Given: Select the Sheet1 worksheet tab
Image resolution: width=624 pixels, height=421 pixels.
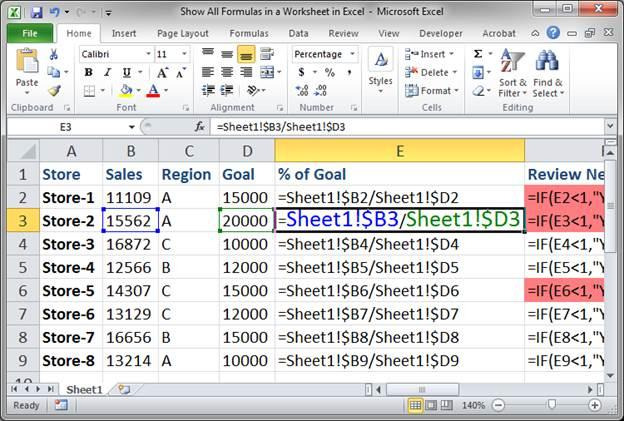Looking at the screenshot, I should (84, 390).
